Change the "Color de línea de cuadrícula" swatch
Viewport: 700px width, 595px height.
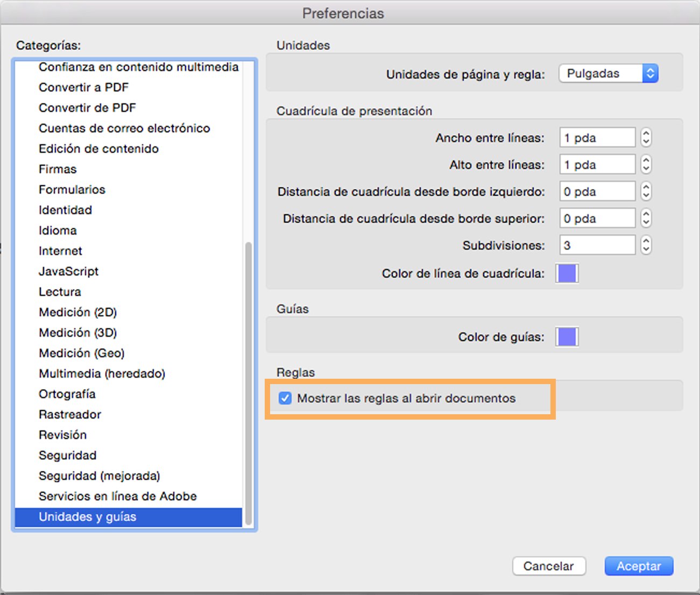coord(567,273)
